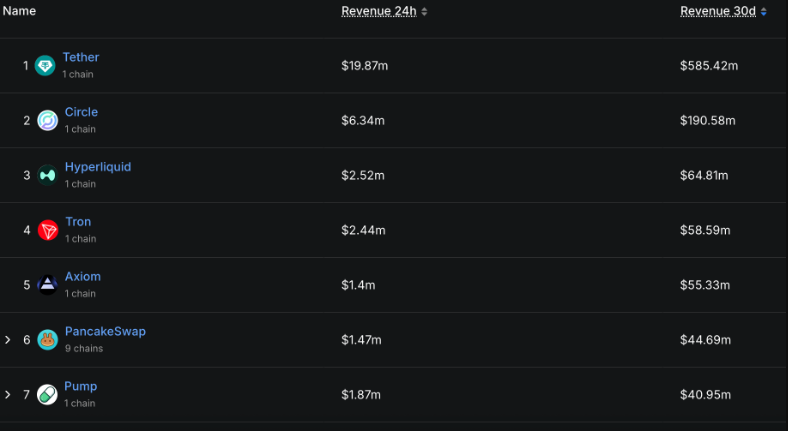Expand the PancakeSwap row
788x431 pixels.
tap(8, 340)
